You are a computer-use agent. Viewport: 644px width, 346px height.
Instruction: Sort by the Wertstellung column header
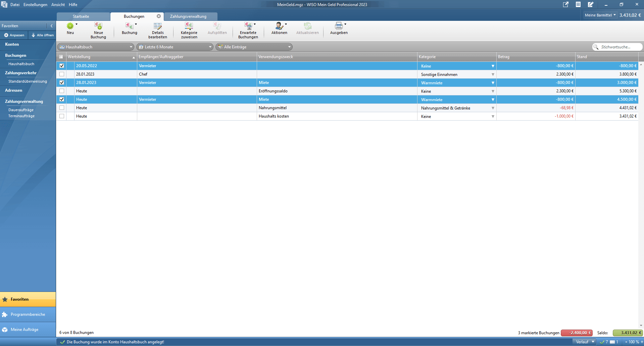tap(102, 57)
